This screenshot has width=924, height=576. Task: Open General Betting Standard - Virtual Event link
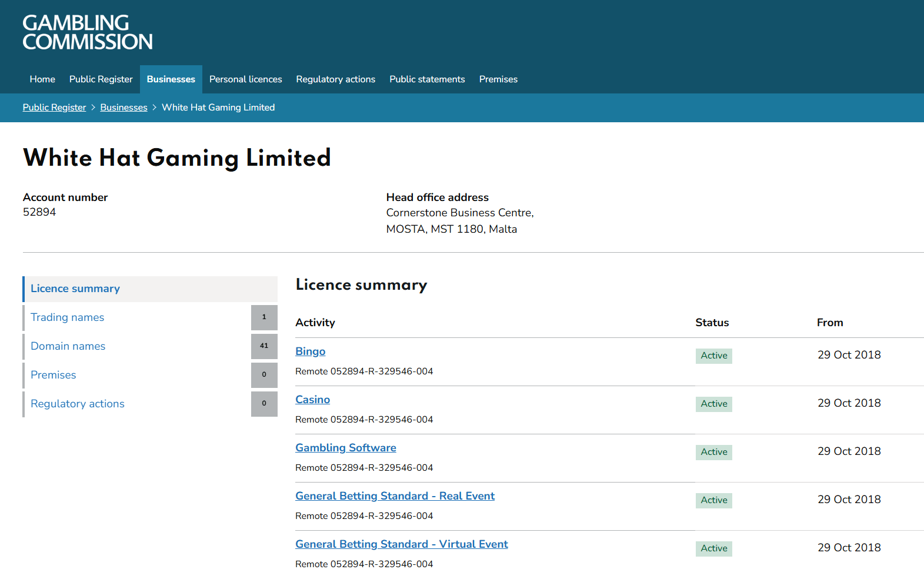(x=402, y=544)
